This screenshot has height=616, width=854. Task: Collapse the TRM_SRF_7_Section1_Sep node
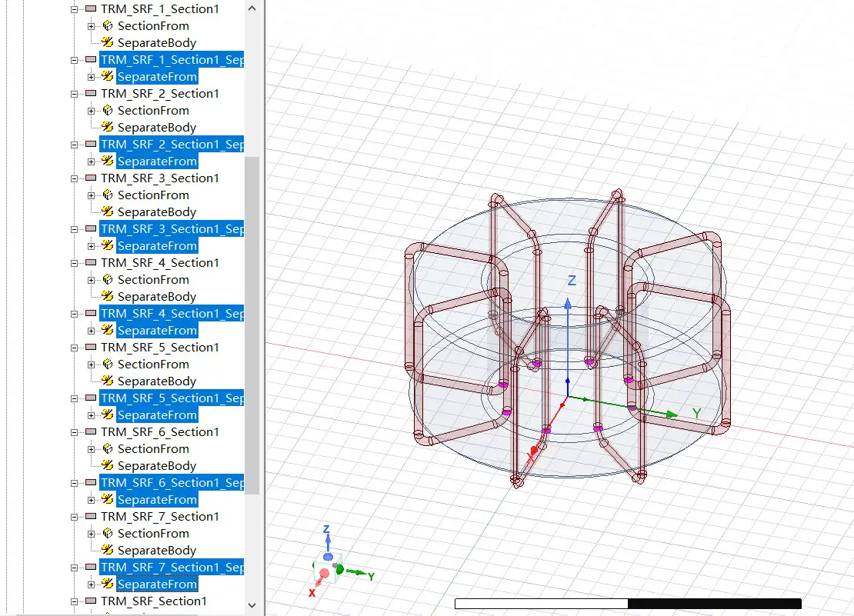(74, 568)
